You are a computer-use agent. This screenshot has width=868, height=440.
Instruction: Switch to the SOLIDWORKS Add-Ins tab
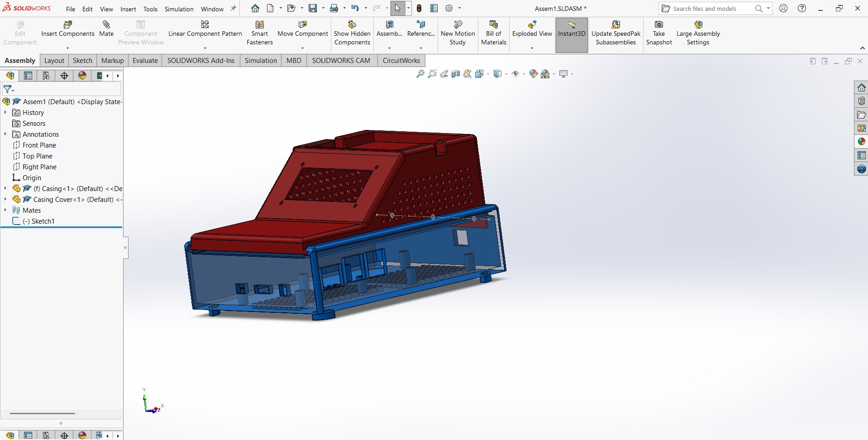tap(201, 60)
